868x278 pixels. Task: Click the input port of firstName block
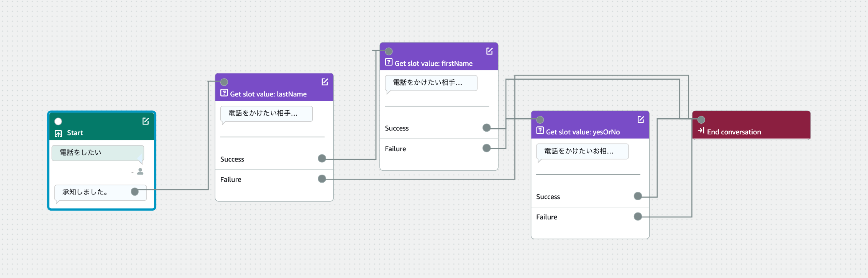389,51
